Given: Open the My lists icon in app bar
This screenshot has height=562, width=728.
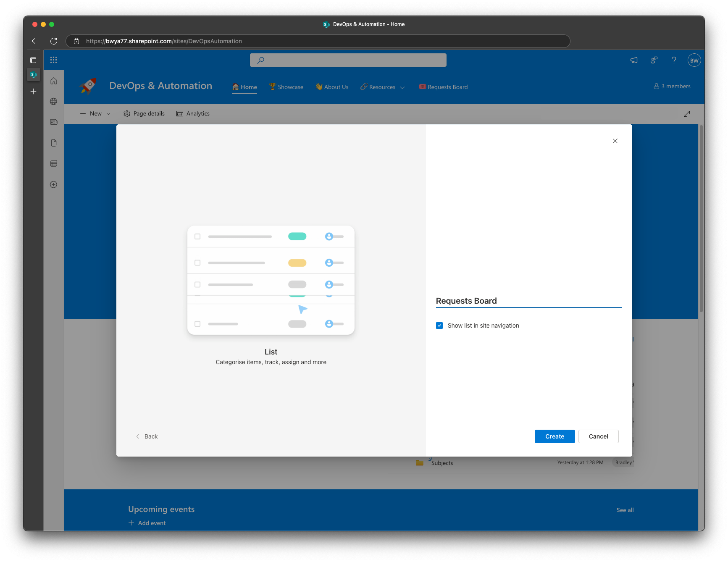Looking at the screenshot, I should [54, 163].
